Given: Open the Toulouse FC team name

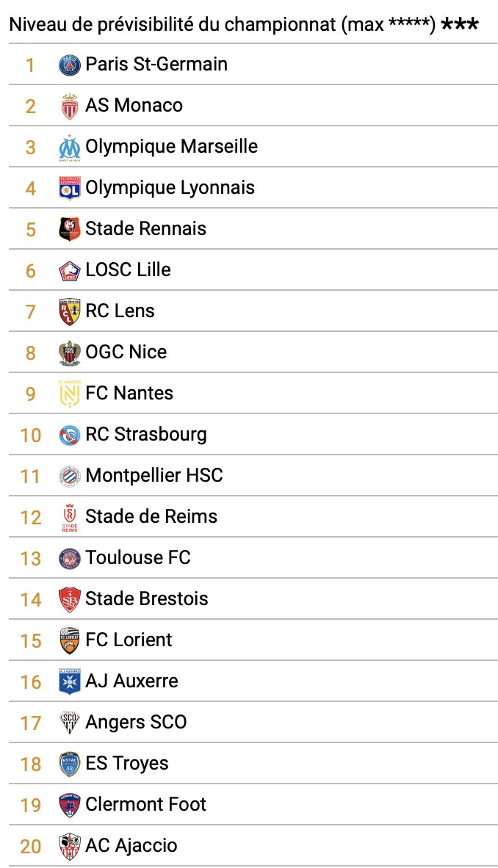Looking at the screenshot, I should pyautogui.click(x=138, y=557).
